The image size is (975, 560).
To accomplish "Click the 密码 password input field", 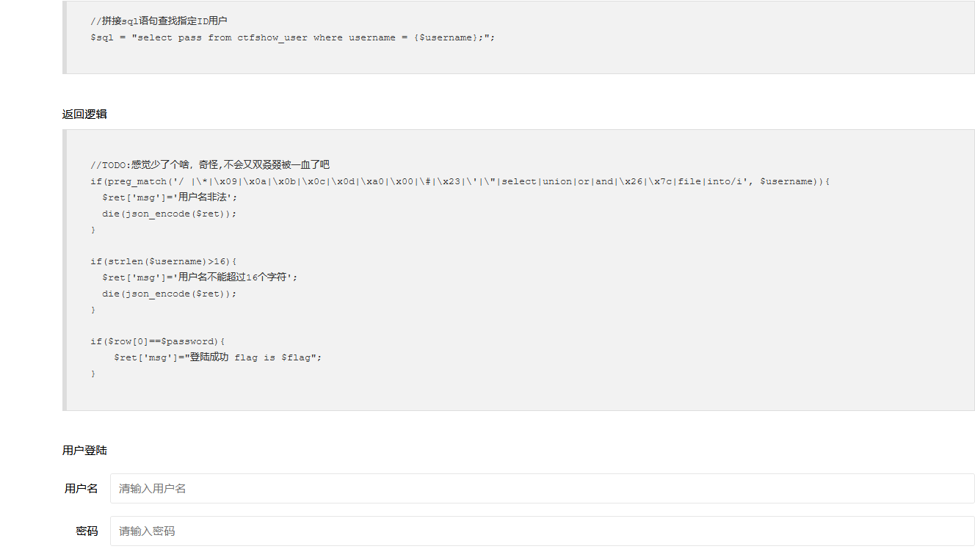I will point(542,531).
